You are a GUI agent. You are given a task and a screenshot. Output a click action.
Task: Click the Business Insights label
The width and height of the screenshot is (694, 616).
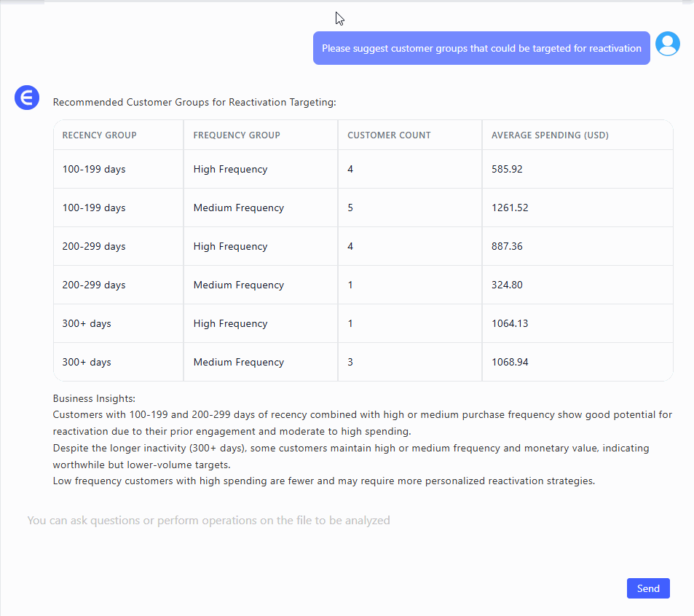point(94,399)
